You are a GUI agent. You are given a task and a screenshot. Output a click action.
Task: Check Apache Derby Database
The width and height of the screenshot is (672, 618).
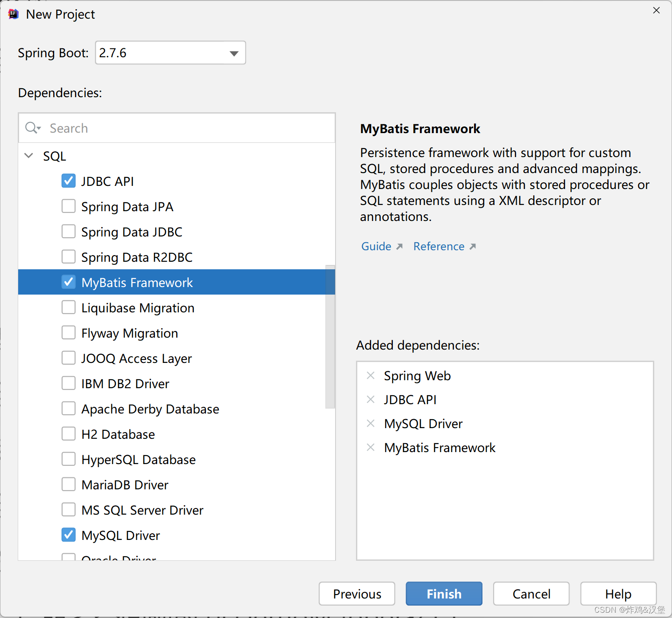(x=68, y=409)
